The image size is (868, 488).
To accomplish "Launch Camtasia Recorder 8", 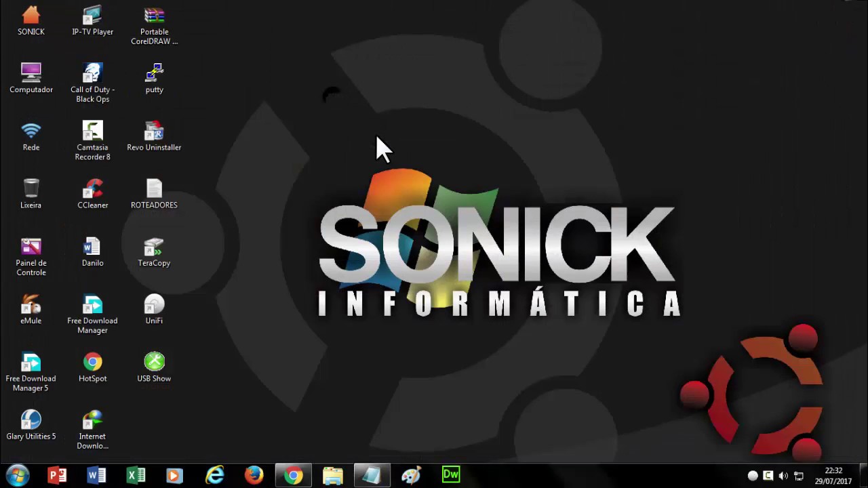I will 92,141.
